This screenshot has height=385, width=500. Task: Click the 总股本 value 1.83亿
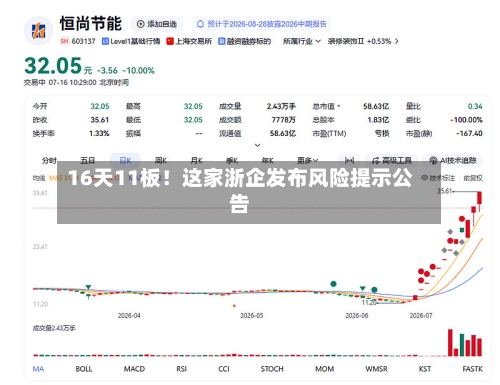(x=378, y=120)
